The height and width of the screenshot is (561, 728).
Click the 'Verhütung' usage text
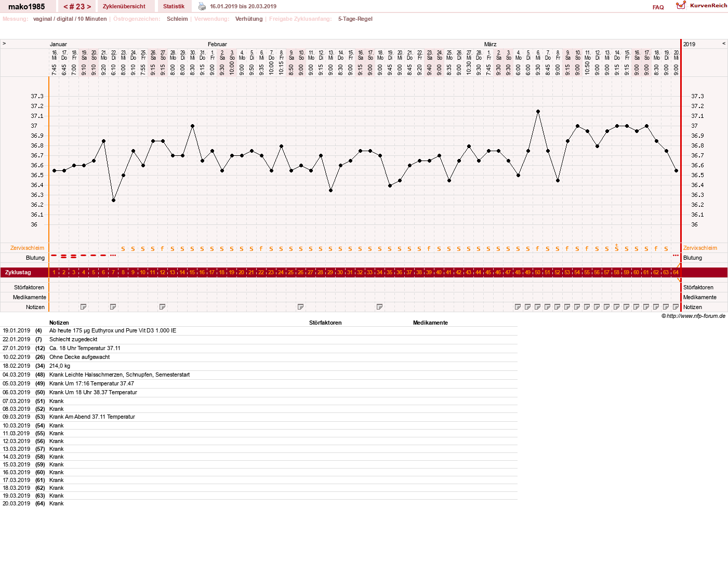[249, 19]
